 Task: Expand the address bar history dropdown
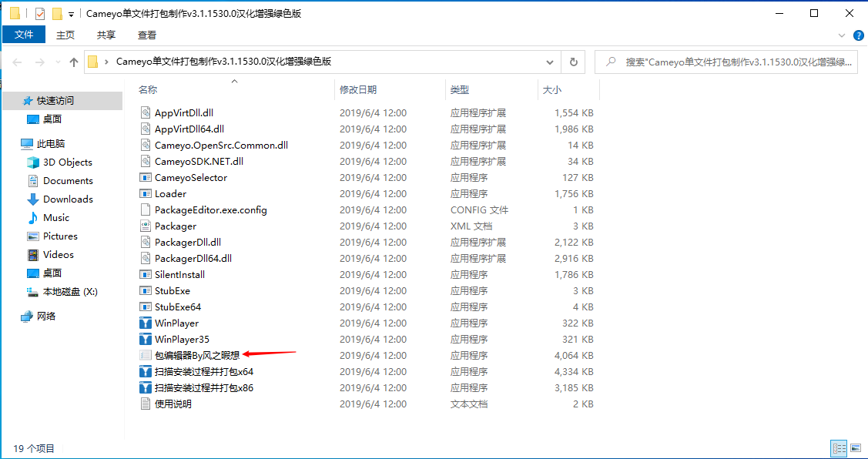click(550, 62)
